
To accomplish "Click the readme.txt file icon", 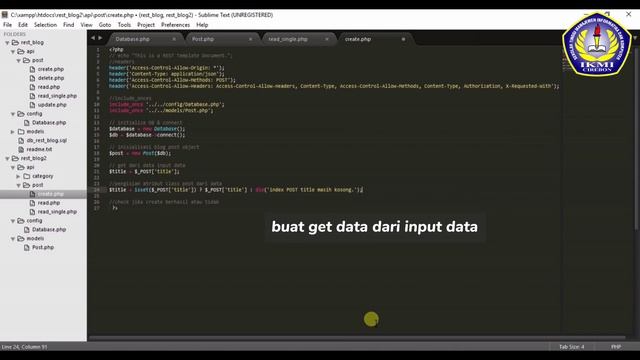I will pyautogui.click(x=21, y=149).
